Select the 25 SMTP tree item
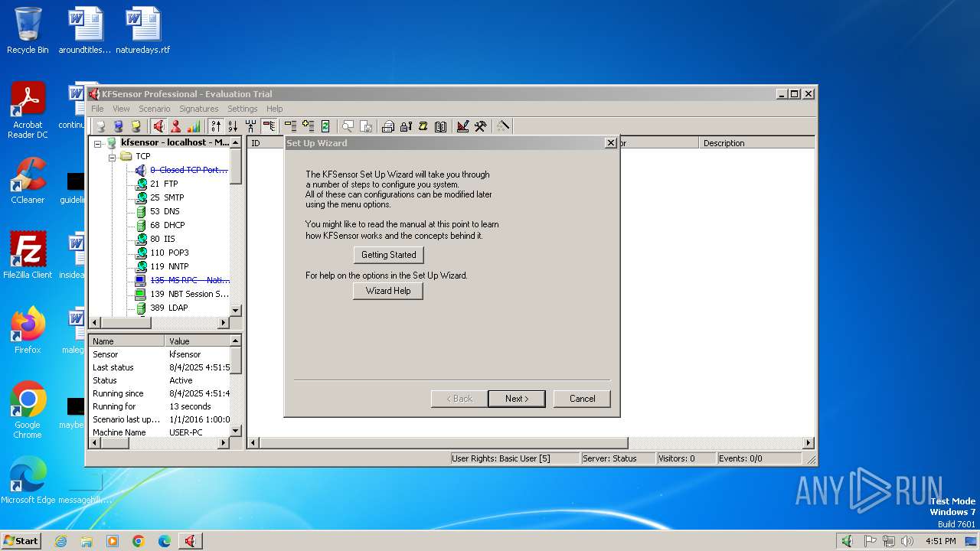980x551 pixels. (x=167, y=197)
